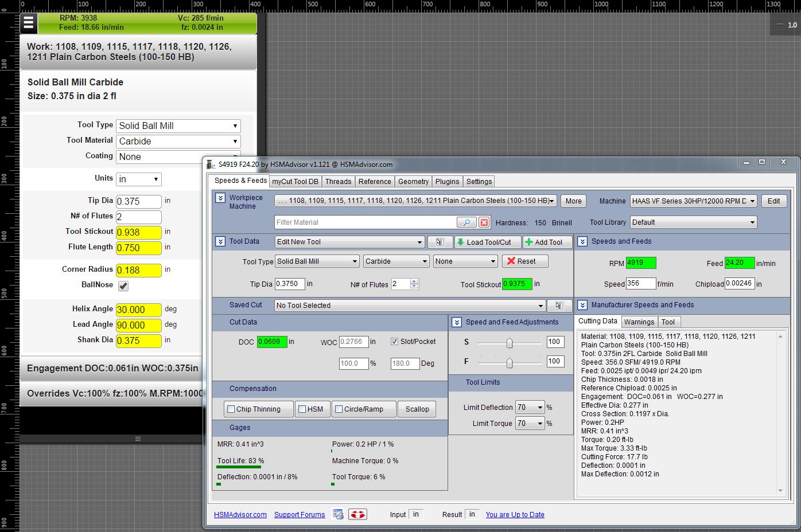Enable the Chip Thinning checkbox

pos(231,409)
